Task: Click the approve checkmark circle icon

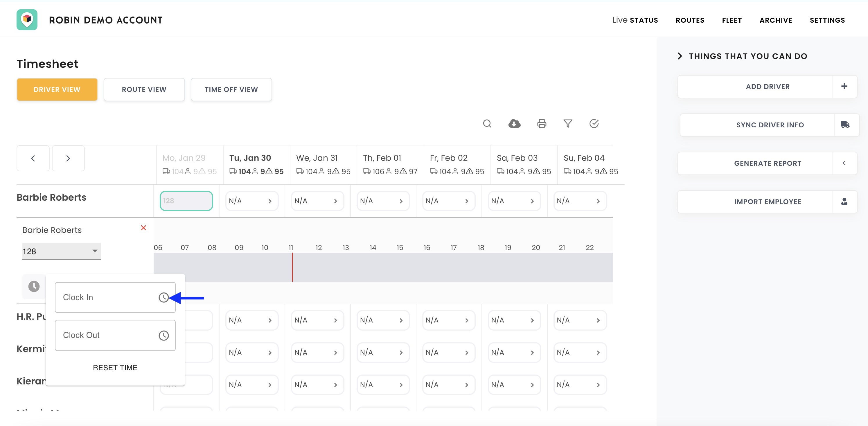Action: [x=594, y=124]
